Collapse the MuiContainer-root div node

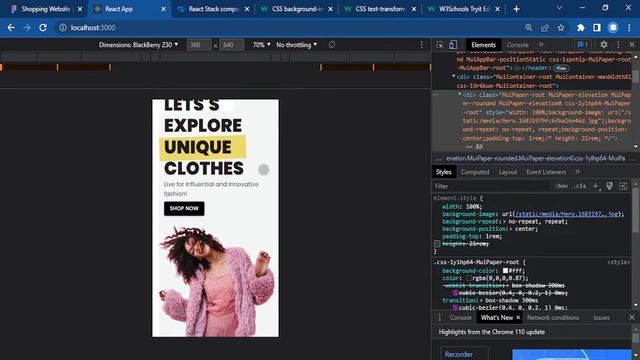453,76
